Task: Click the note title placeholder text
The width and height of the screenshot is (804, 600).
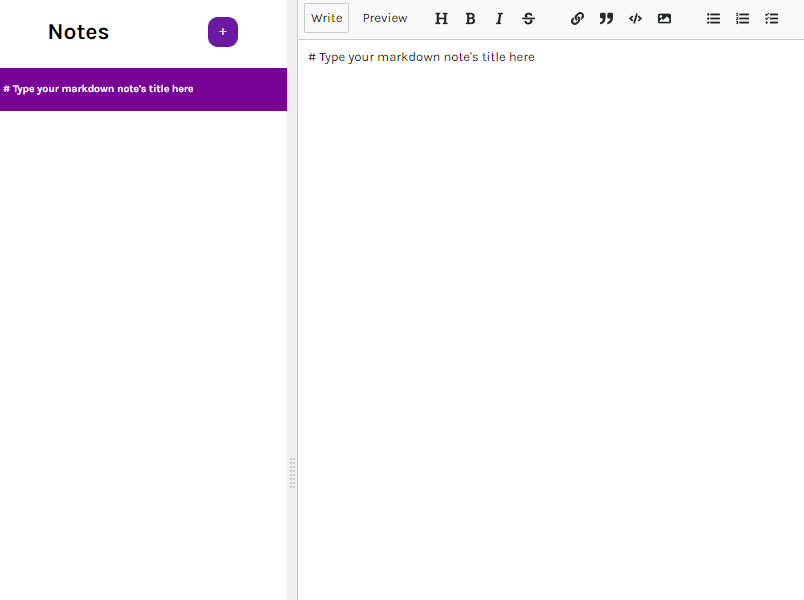Action: [x=421, y=57]
